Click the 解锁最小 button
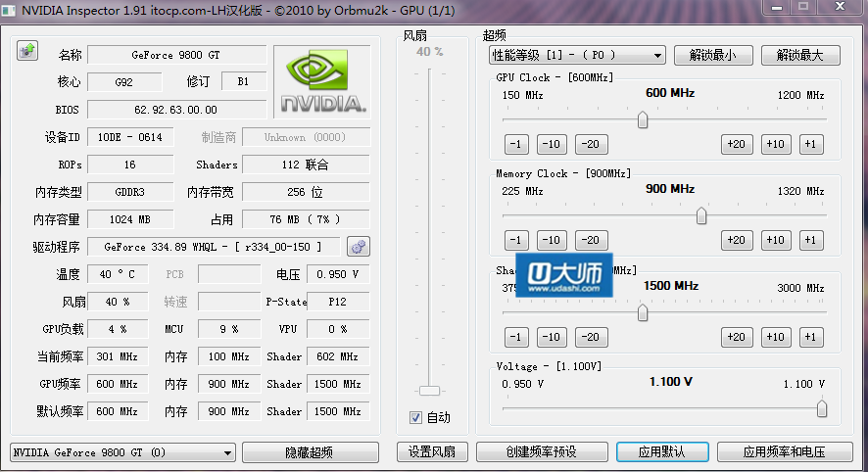The width and height of the screenshot is (868, 472). click(x=713, y=55)
